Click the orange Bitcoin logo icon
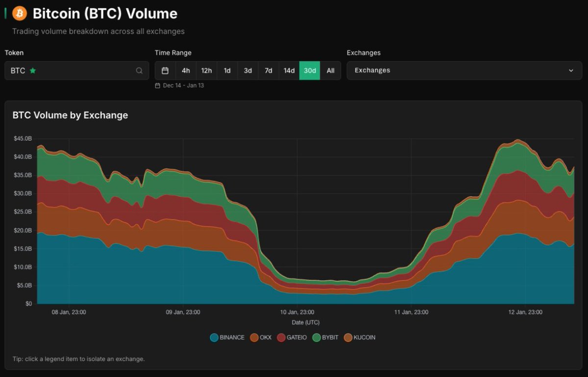 [20, 13]
